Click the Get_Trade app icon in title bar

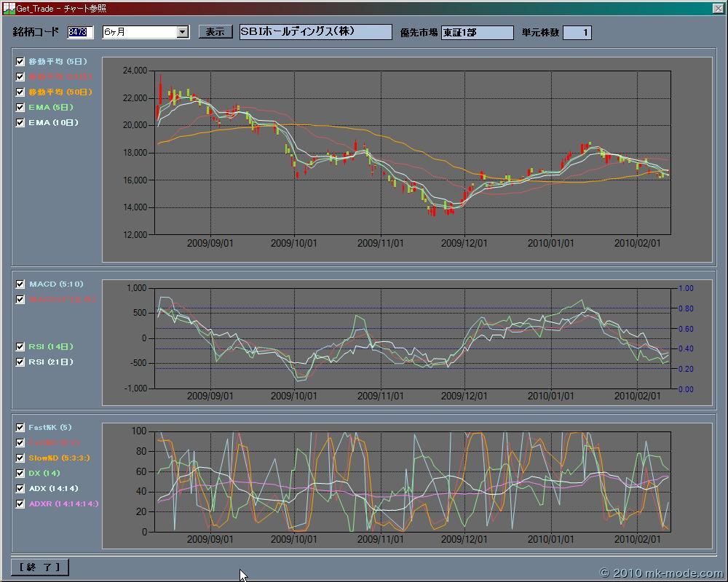click(x=8, y=8)
